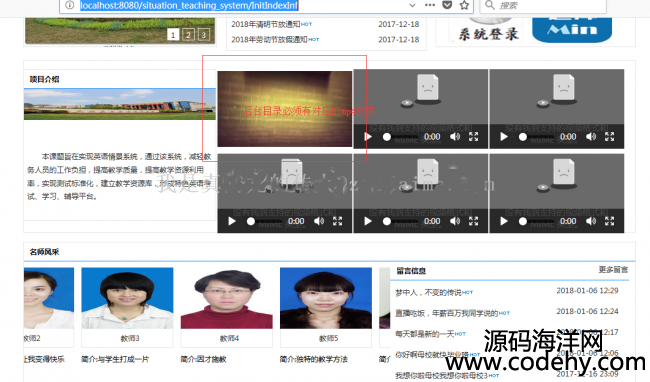Screen dimensions: 650x382
Task: Toggle fullscreen on bottom-middle video
Action: [x=473, y=221]
